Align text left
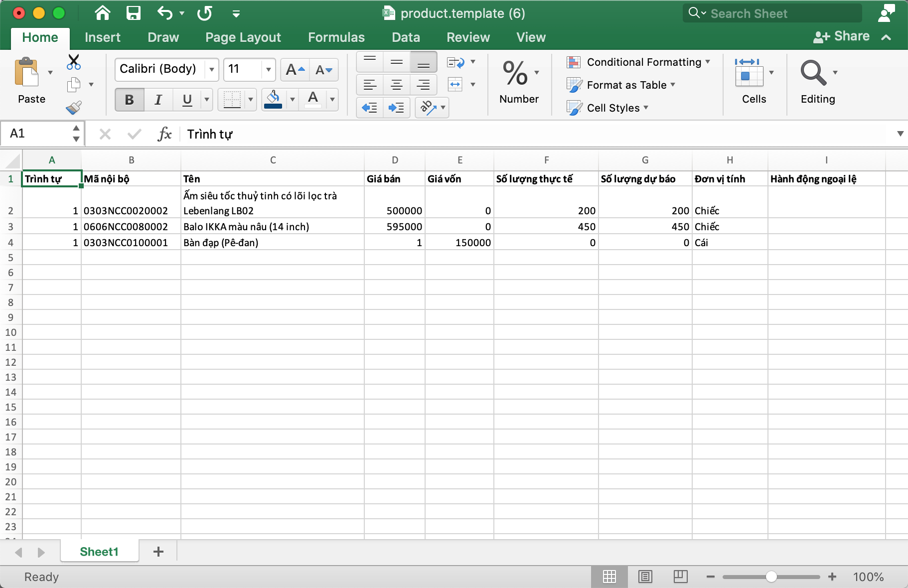The height and width of the screenshot is (588, 908). (370, 85)
